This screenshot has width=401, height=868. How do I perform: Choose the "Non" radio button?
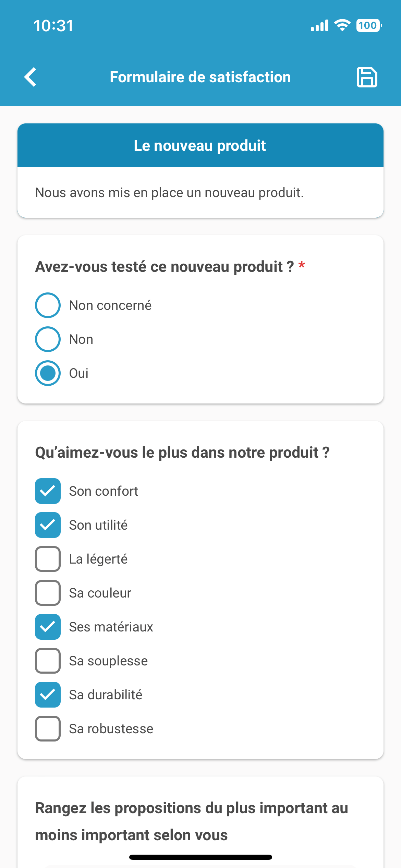point(48,339)
